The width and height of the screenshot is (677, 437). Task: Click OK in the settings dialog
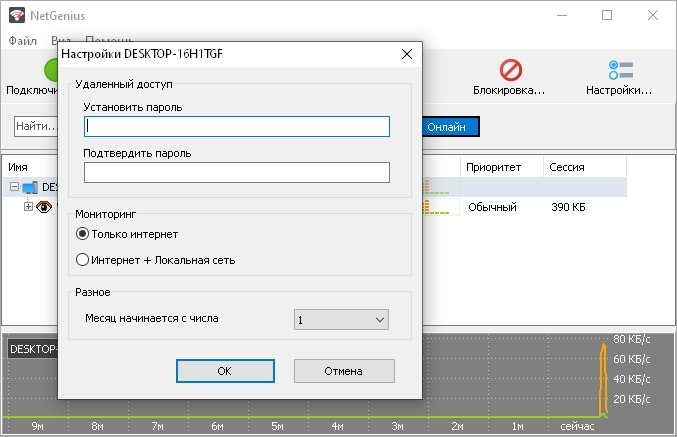click(x=225, y=371)
